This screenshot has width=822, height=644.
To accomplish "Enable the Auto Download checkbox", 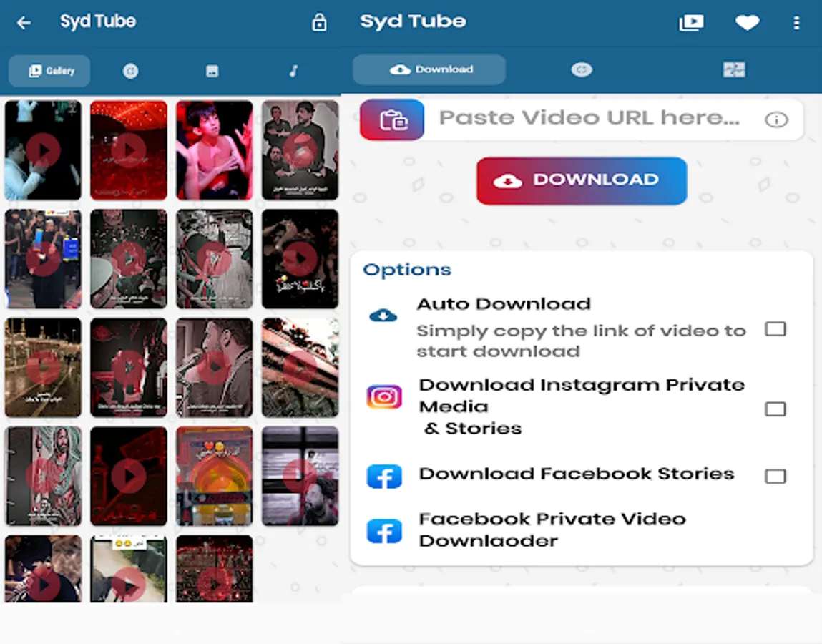I will pos(775,329).
